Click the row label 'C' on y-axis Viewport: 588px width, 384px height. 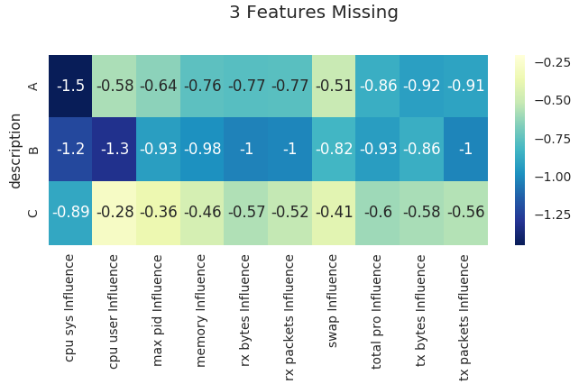pos(33,213)
